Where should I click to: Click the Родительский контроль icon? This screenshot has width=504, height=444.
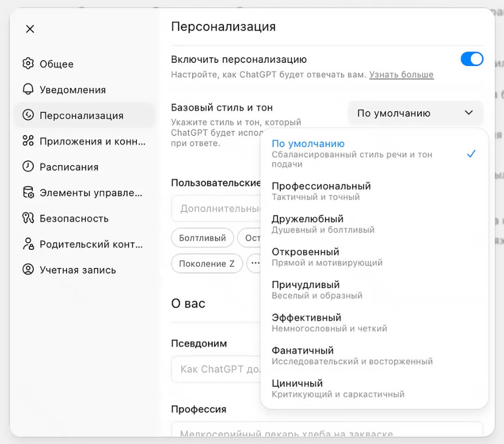point(28,244)
